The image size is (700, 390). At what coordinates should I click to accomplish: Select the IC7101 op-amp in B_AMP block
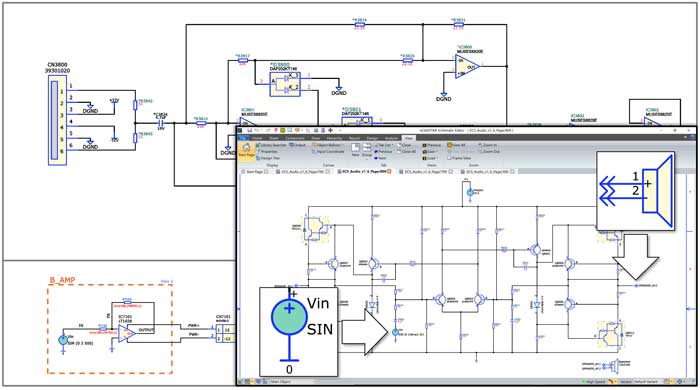(127, 333)
